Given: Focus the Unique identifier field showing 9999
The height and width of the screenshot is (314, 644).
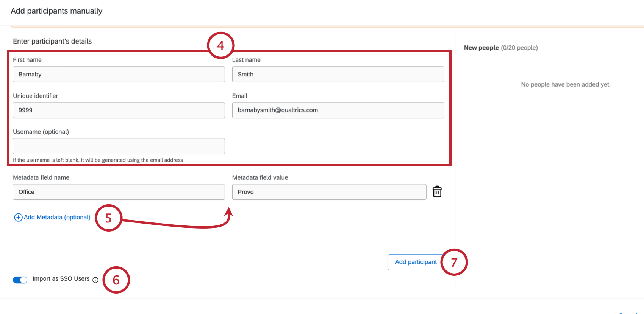Looking at the screenshot, I should click(119, 110).
